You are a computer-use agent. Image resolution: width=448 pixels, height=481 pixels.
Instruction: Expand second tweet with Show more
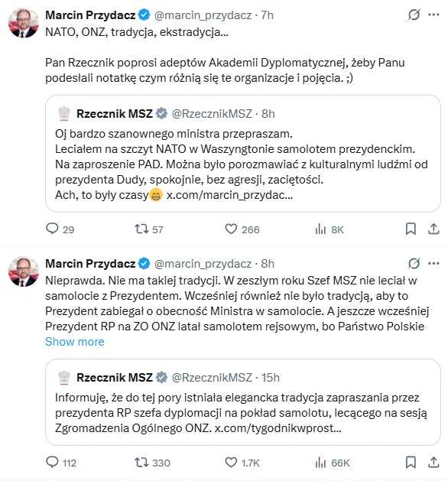point(75,341)
